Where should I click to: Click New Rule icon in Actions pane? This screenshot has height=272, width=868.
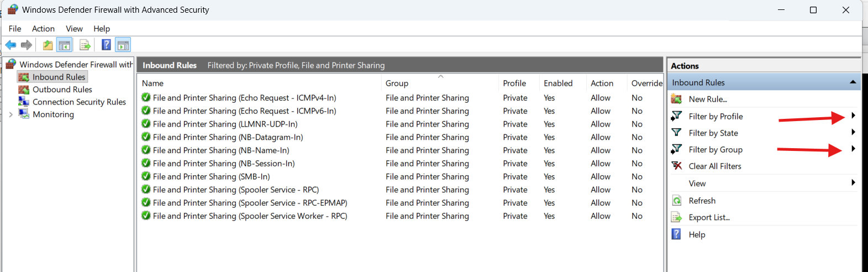pos(676,99)
